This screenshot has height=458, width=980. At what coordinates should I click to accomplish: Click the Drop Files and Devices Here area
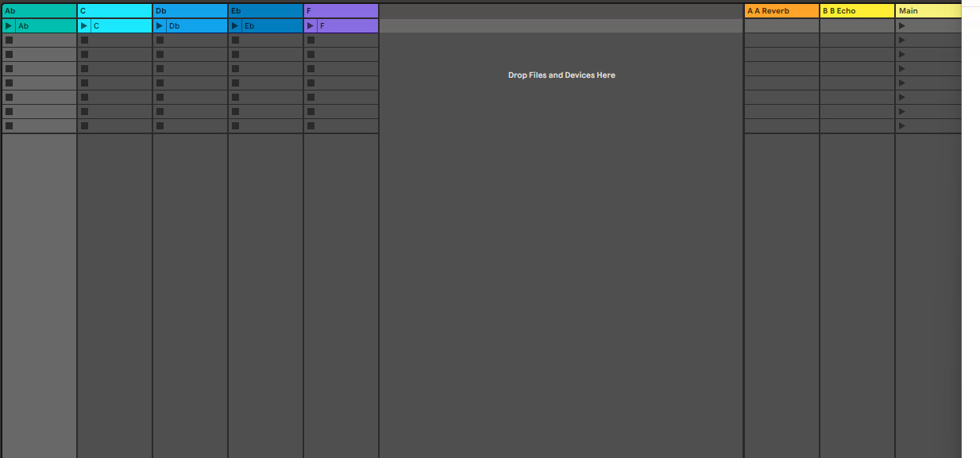click(x=561, y=75)
